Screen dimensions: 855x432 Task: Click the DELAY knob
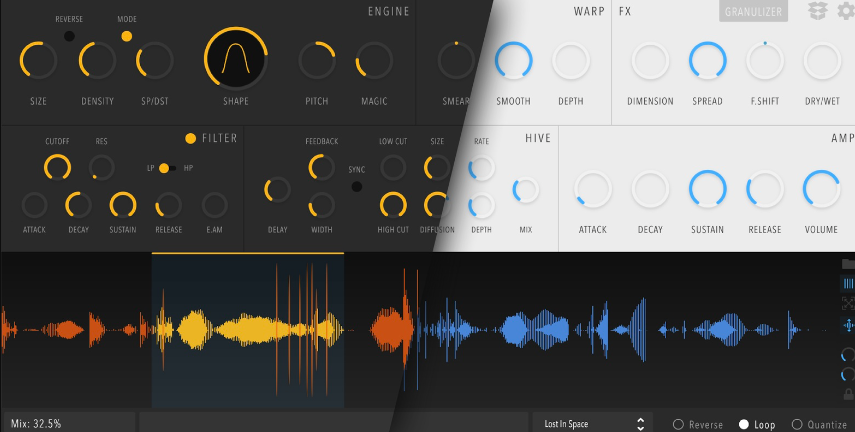tap(278, 190)
